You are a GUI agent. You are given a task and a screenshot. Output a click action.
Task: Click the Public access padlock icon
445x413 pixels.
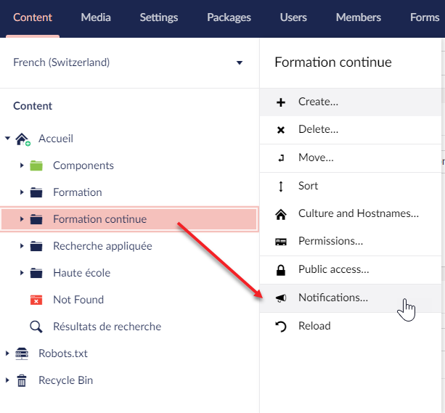(x=281, y=270)
